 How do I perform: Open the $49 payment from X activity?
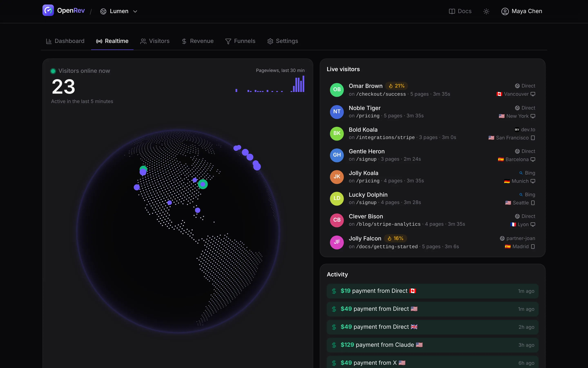click(x=432, y=362)
